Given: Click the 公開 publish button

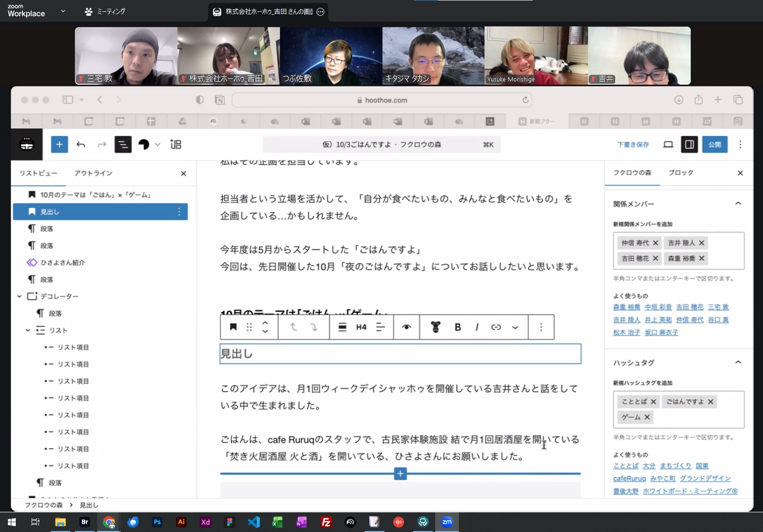Looking at the screenshot, I should tap(714, 144).
